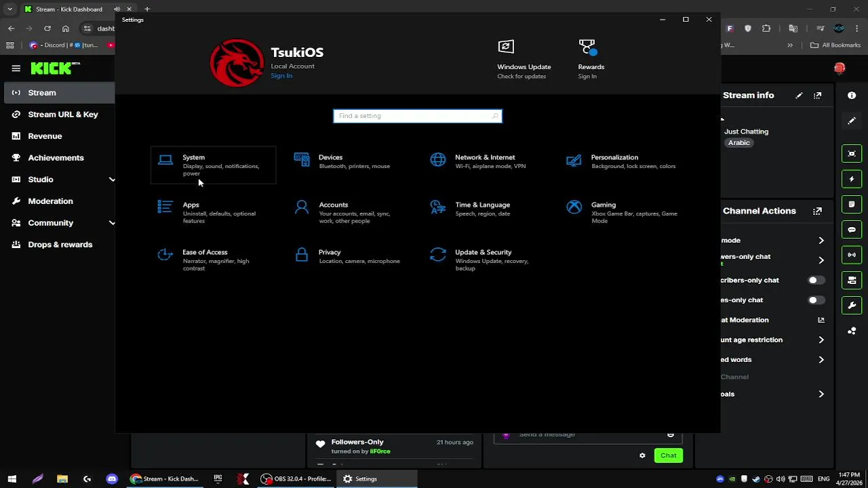This screenshot has width=868, height=488.
Task: Open File Explorer from taskbar
Action: (x=62, y=479)
